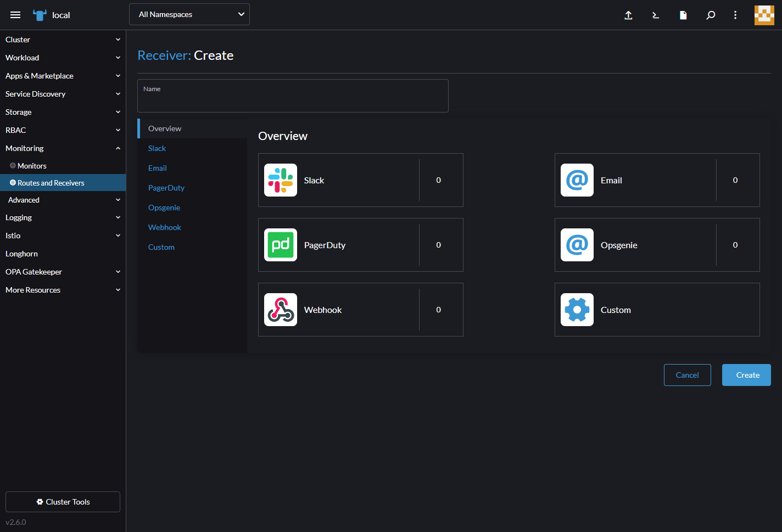782x532 pixels.
Task: Click the Slack receiver count 0
Action: coord(438,180)
